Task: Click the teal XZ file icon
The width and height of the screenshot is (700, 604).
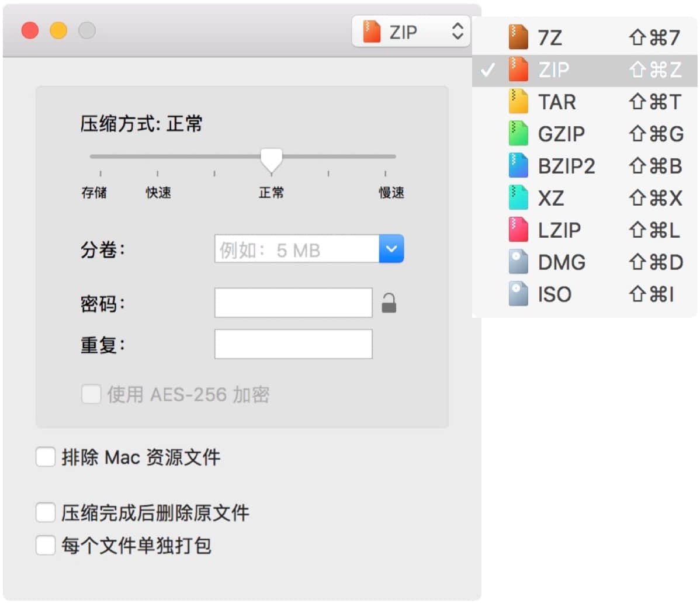Action: 518,198
